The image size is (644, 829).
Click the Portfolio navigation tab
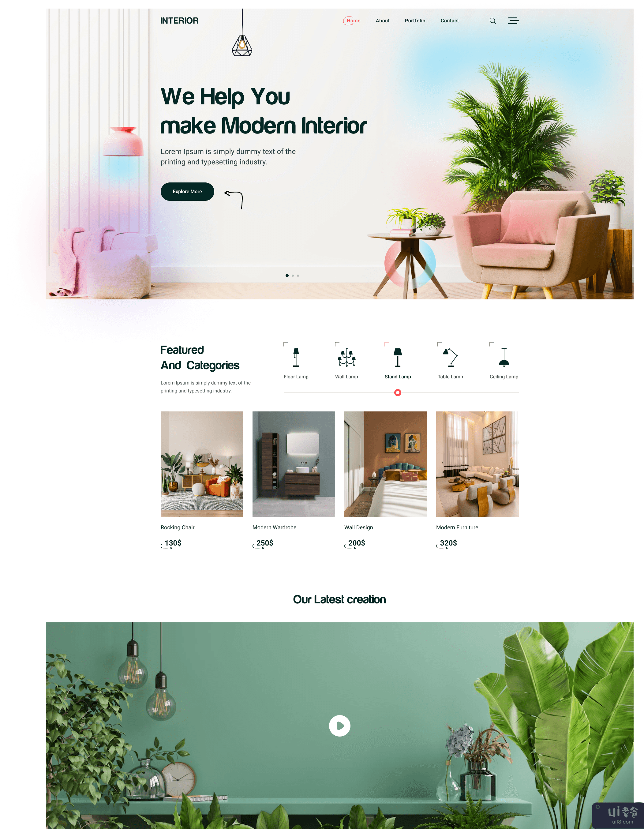pyautogui.click(x=415, y=20)
